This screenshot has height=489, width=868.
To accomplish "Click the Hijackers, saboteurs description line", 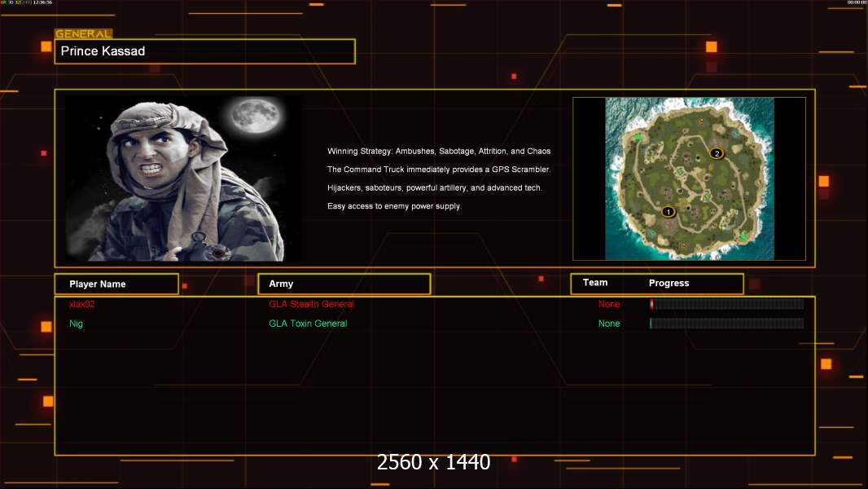I will (x=435, y=187).
